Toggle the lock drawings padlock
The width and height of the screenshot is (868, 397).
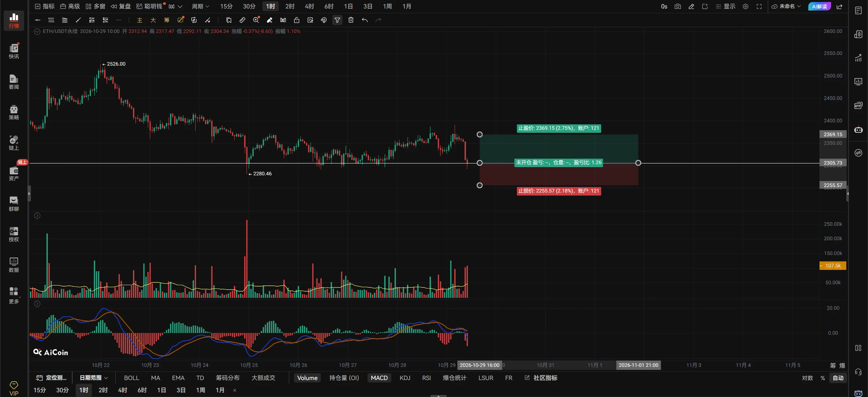296,20
